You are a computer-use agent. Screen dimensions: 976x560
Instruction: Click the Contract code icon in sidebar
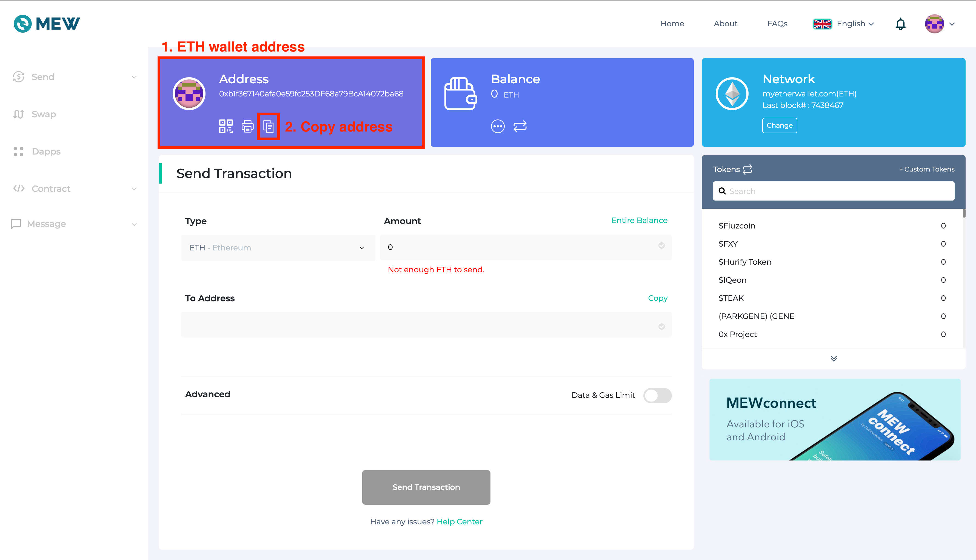point(18,188)
